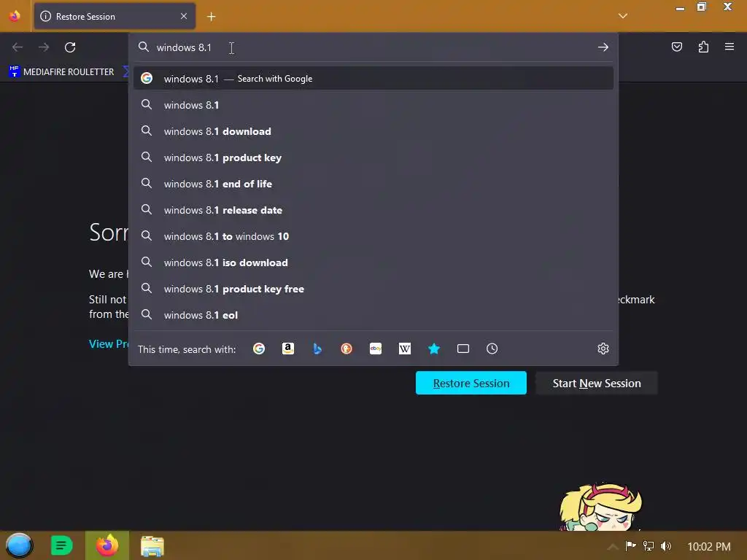
Task: Open a new tab with plus button
Action: click(211, 17)
